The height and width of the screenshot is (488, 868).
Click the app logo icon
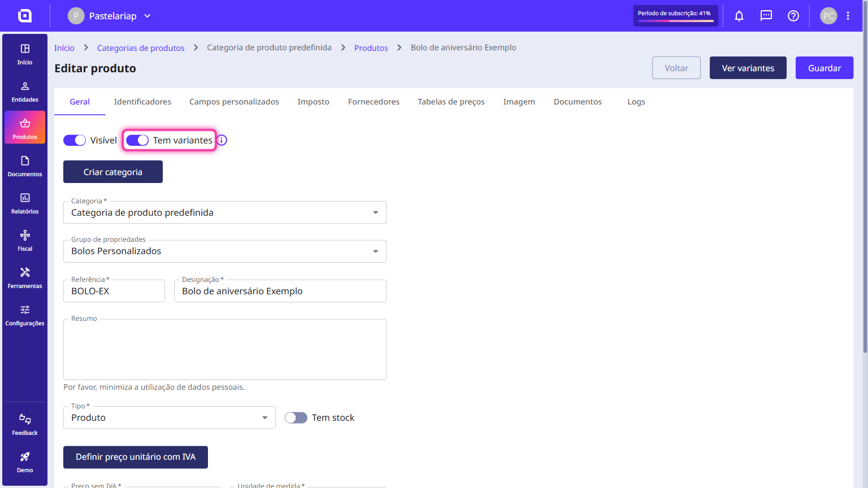[25, 16]
